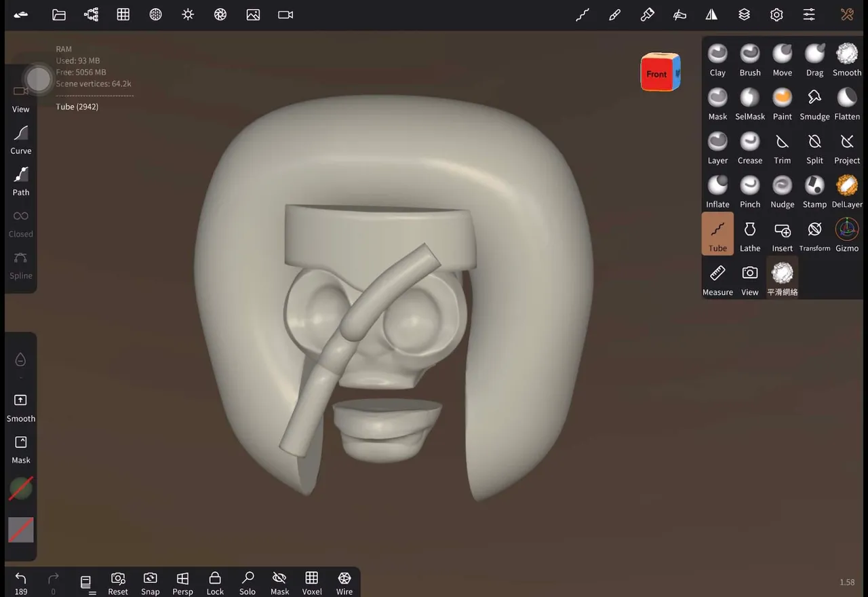868x597 pixels.
Task: Select the Mask tool in tools panel
Action: click(x=717, y=103)
